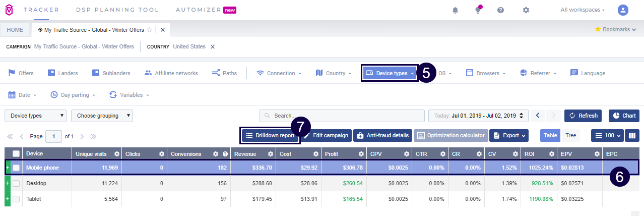Open the help question mark icon

coord(500,10)
